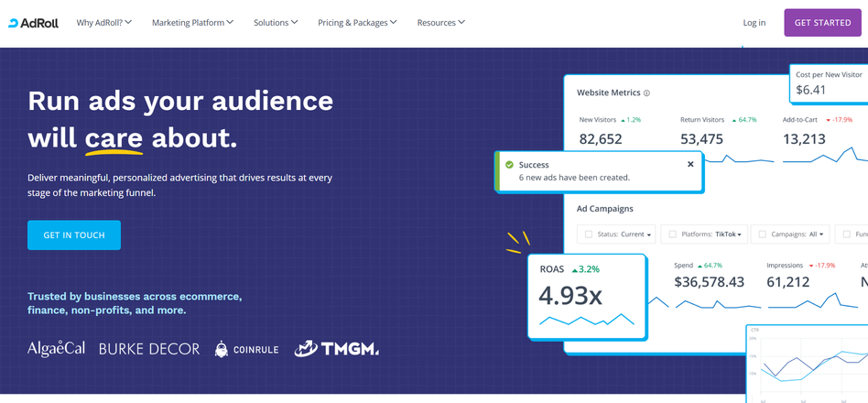Screen dimensions: 868x403
Task: Open the Marketing Platform dropdown
Action: click(192, 23)
